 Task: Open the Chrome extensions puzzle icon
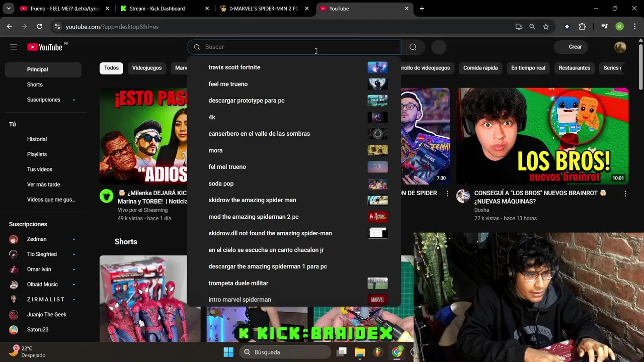[x=583, y=26]
